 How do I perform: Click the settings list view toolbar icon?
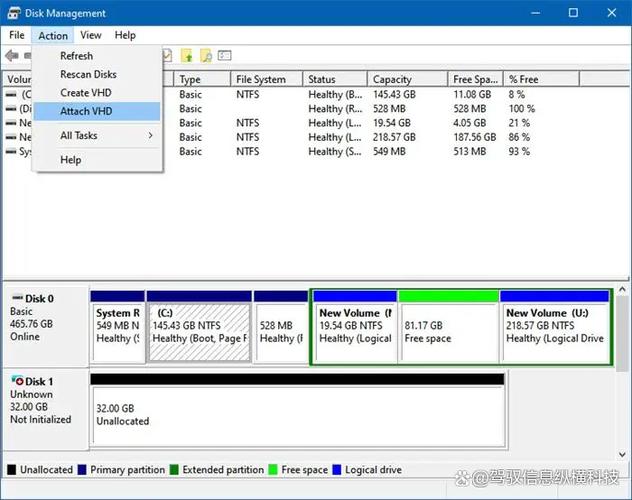[225, 55]
